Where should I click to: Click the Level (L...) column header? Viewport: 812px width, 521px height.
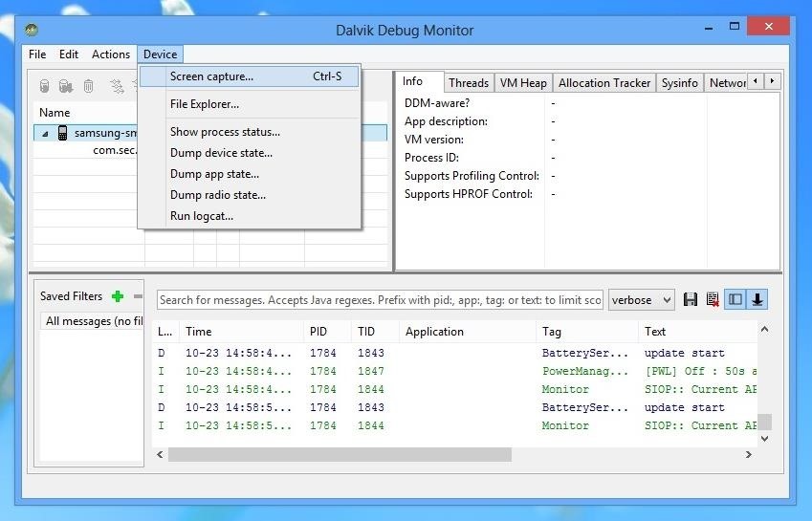[x=165, y=332]
